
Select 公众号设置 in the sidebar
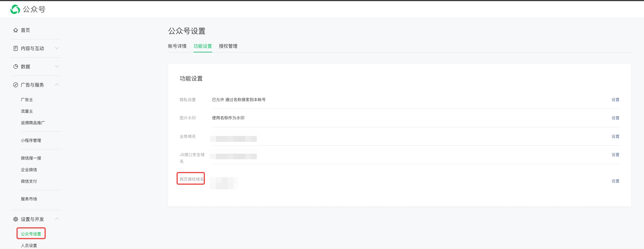coord(31,234)
